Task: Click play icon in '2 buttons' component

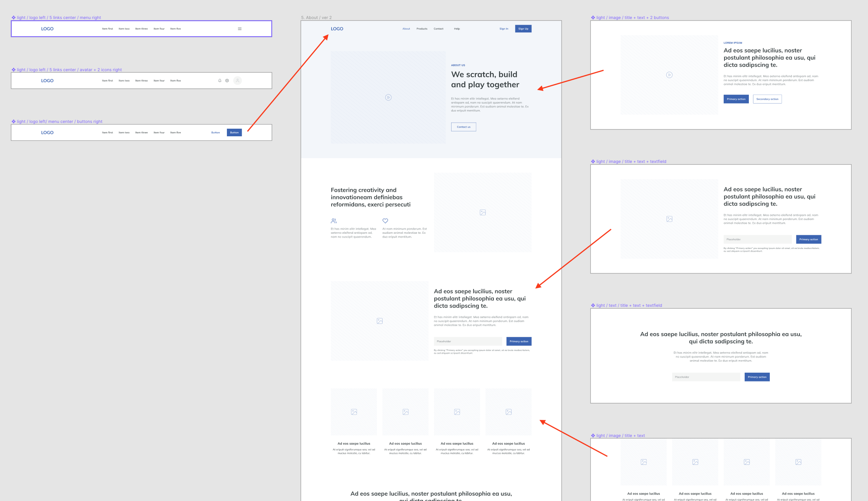Action: coord(669,75)
